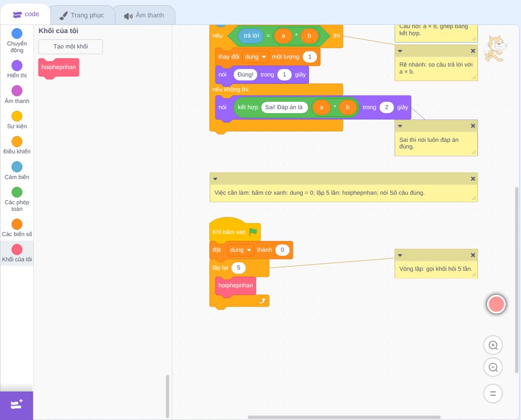
Task: Open the Sự kiện block category
Action: coord(17,120)
